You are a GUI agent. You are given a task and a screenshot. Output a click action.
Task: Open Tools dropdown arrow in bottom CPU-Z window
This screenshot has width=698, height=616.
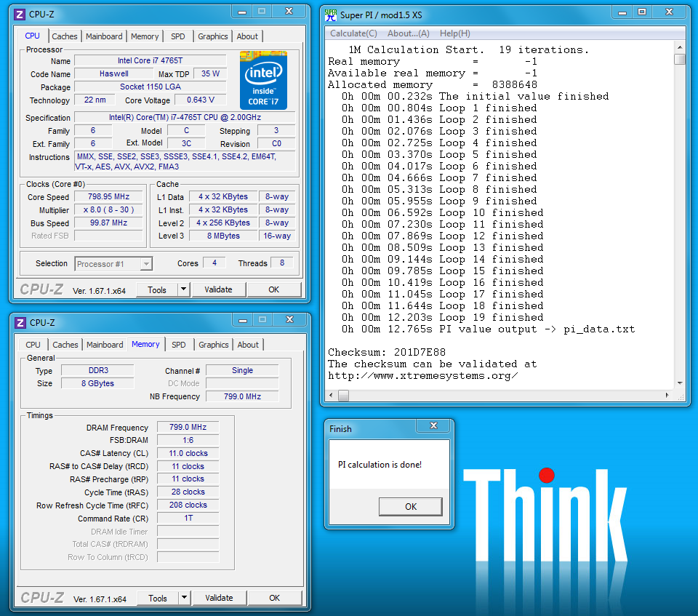coord(184,599)
